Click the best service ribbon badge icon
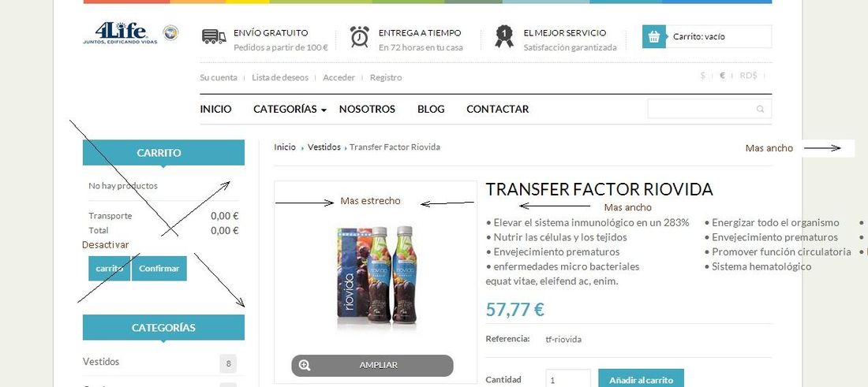This screenshot has width=868, height=387. pyautogui.click(x=503, y=36)
